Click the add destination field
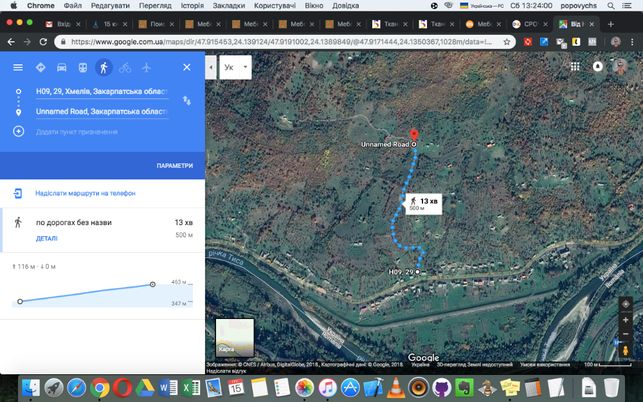 pyautogui.click(x=77, y=132)
